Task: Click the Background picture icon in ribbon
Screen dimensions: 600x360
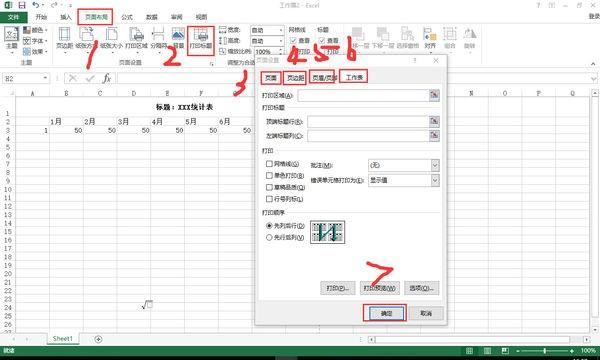Action: [178, 39]
